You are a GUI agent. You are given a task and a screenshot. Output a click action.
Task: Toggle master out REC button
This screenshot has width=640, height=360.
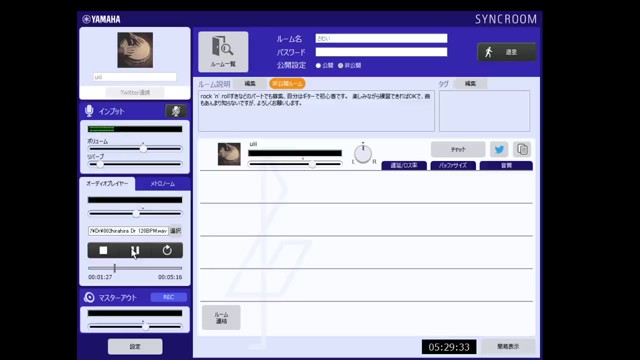tap(169, 297)
